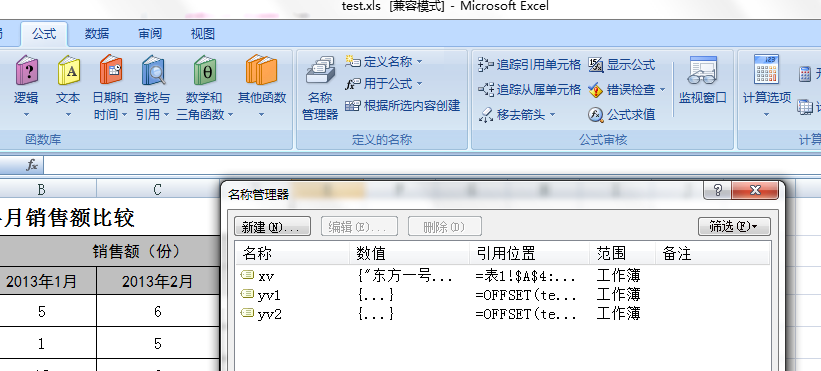
Task: Click the Delete (删除) button
Action: tap(445, 227)
